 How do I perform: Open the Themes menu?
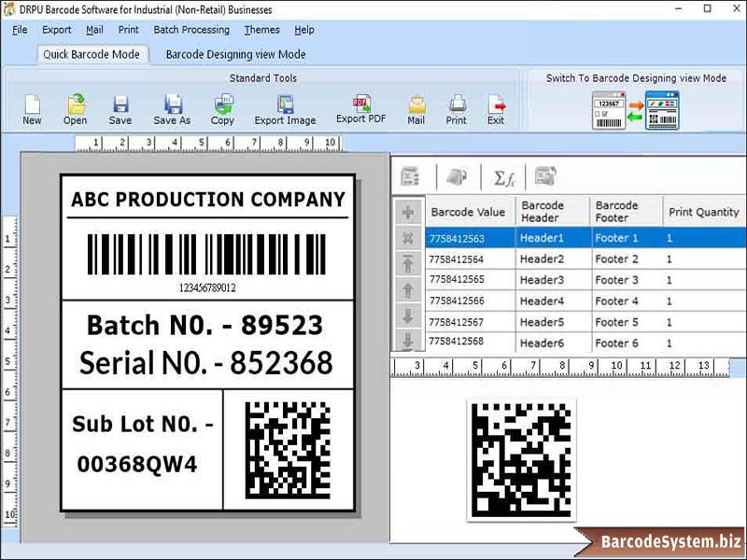[261, 30]
